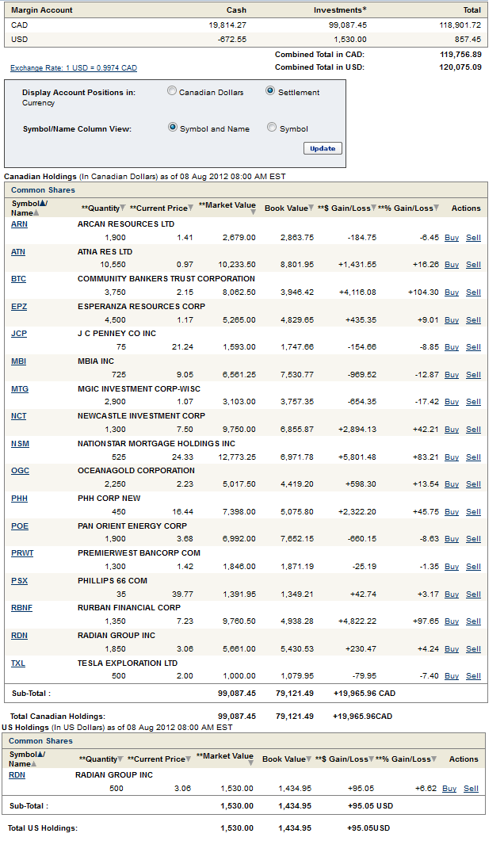Open the BTC symbol link

[18, 279]
